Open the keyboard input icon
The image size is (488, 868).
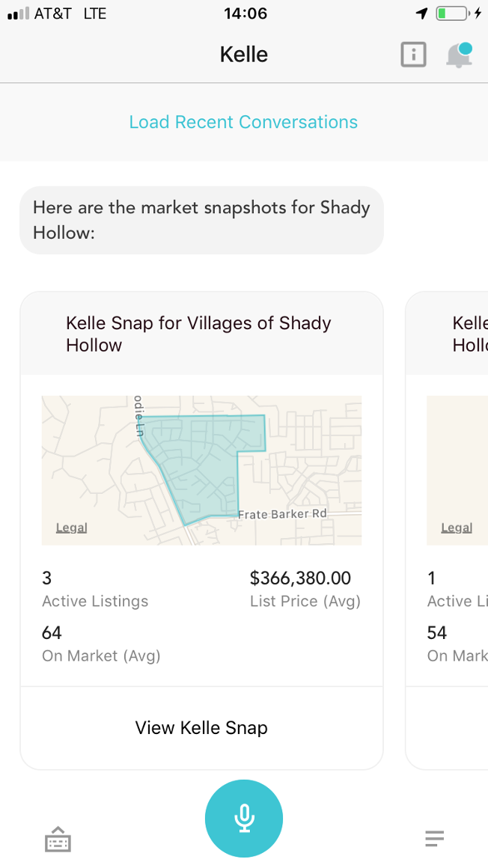[x=58, y=840]
